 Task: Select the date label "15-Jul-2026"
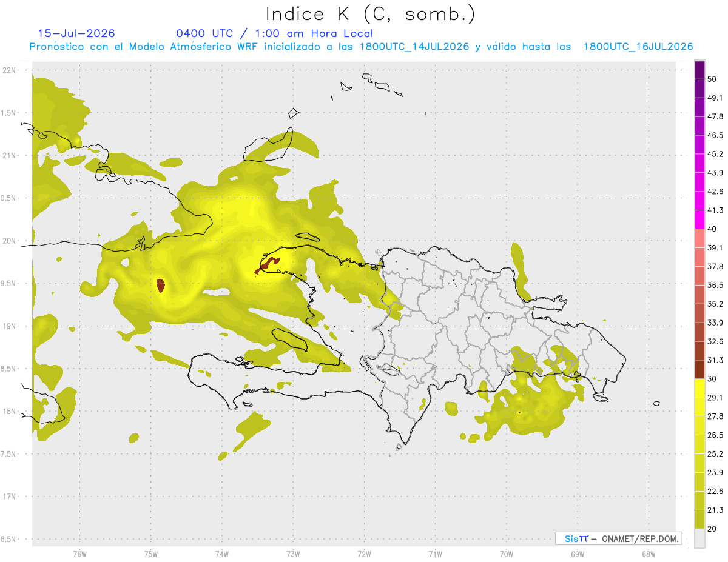[76, 33]
